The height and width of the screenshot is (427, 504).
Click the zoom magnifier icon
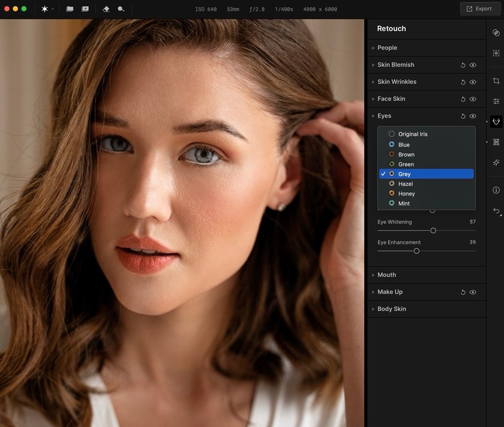pyautogui.click(x=121, y=9)
